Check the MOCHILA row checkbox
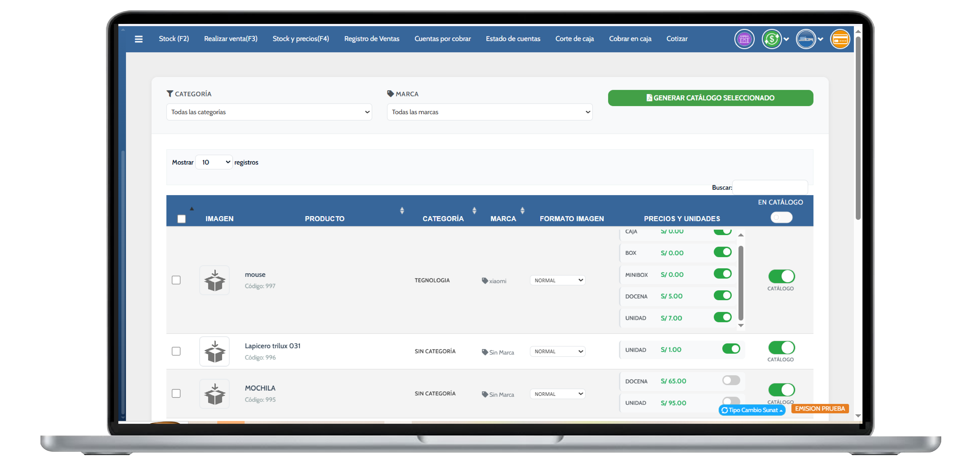This screenshot has height=458, width=980. [x=176, y=393]
